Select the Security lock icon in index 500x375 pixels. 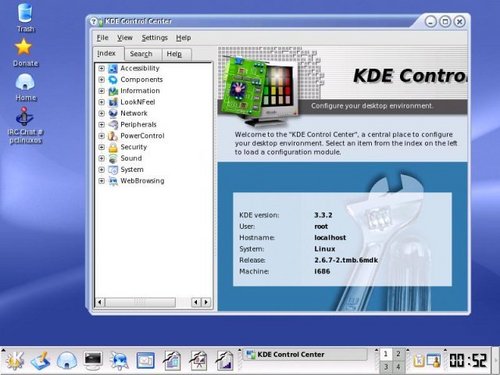[x=113, y=147]
